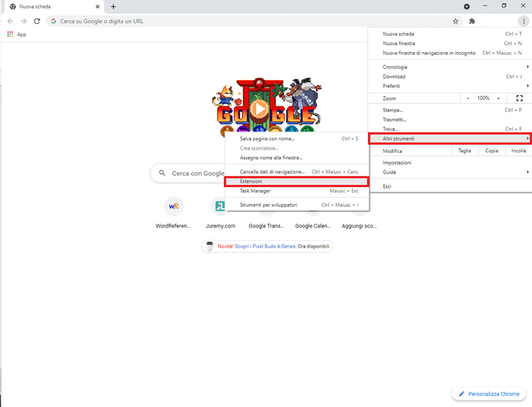Image resolution: width=532 pixels, height=407 pixels.
Task: Click the profile dropdown icon in title bar
Action: pos(467,6)
